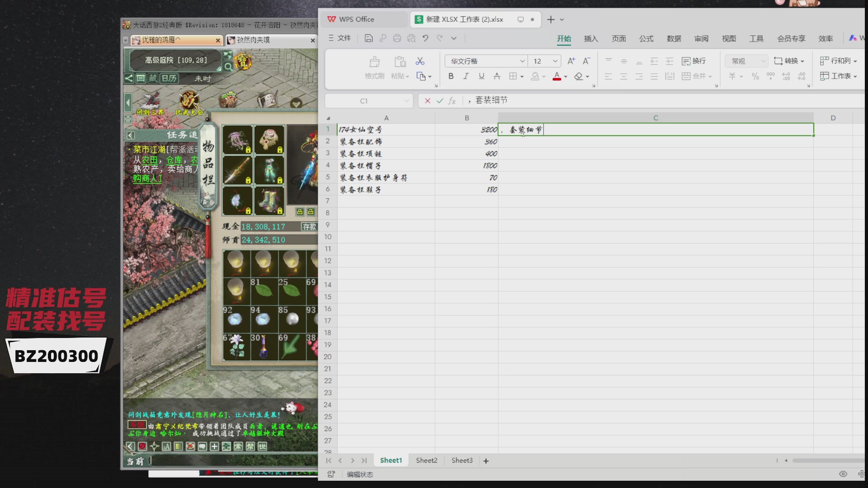Open the 问剑三界 activity icon
The width and height of the screenshot is (868, 488).
point(151,103)
